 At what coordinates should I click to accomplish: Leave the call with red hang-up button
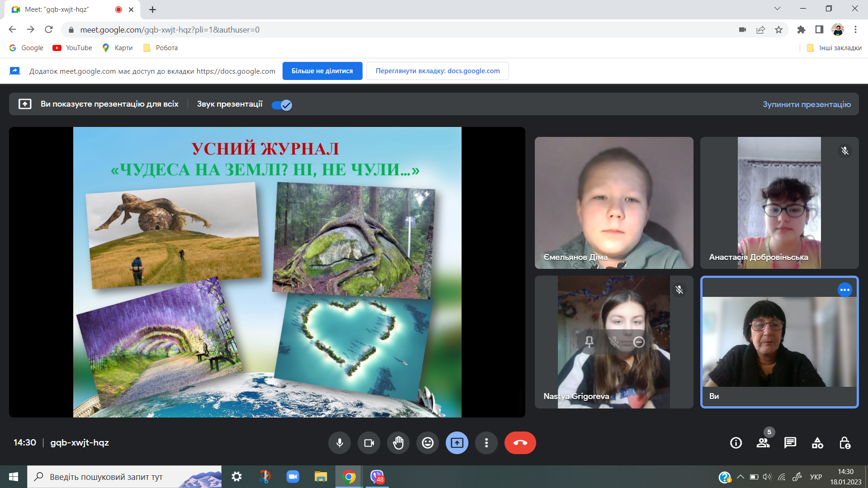pyautogui.click(x=520, y=443)
